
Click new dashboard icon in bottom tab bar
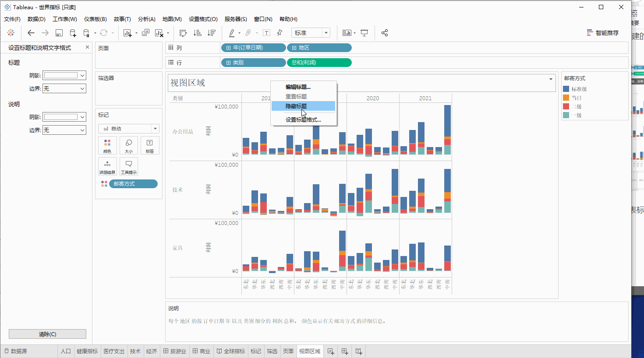point(345,351)
